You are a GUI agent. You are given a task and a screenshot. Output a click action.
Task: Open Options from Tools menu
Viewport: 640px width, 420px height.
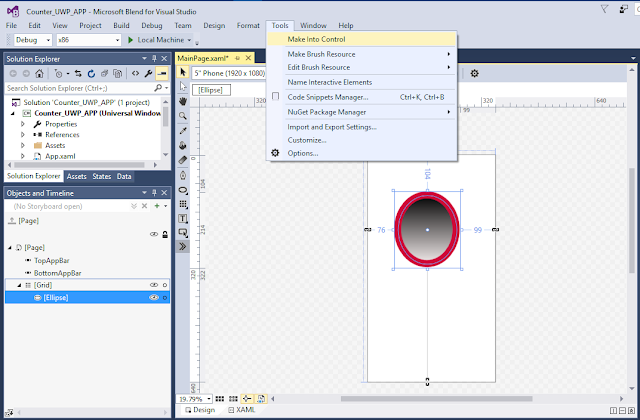(x=362, y=153)
